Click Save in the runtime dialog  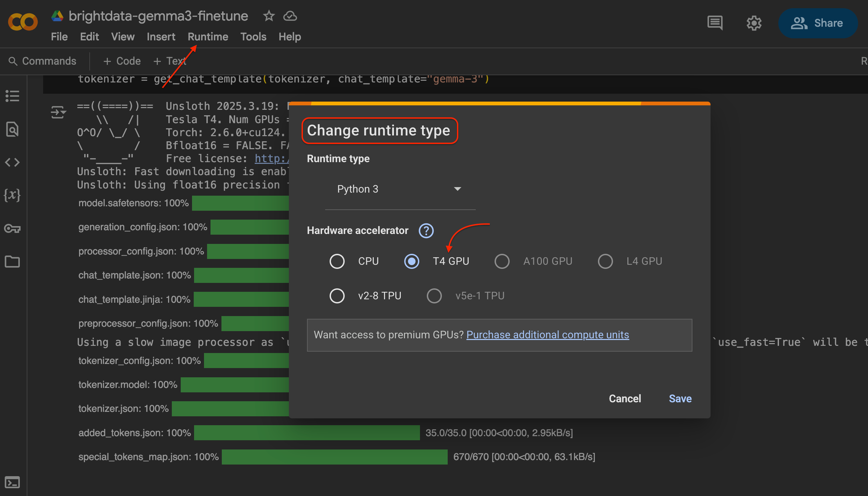(680, 399)
